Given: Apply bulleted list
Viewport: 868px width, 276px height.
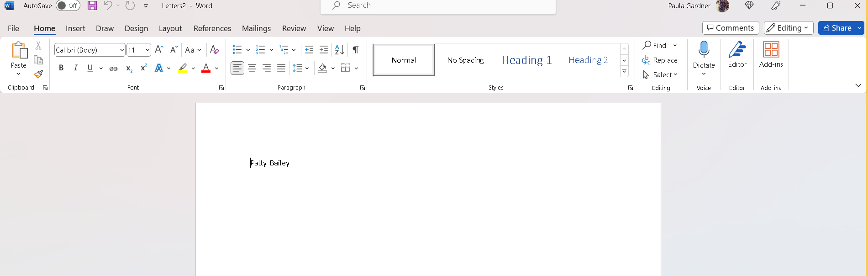Looking at the screenshot, I should [237, 49].
